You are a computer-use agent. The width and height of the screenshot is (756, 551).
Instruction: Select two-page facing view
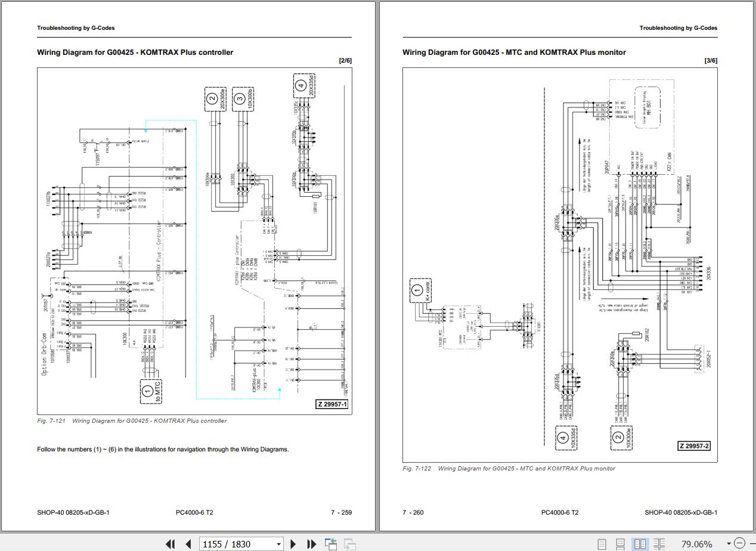(x=640, y=544)
